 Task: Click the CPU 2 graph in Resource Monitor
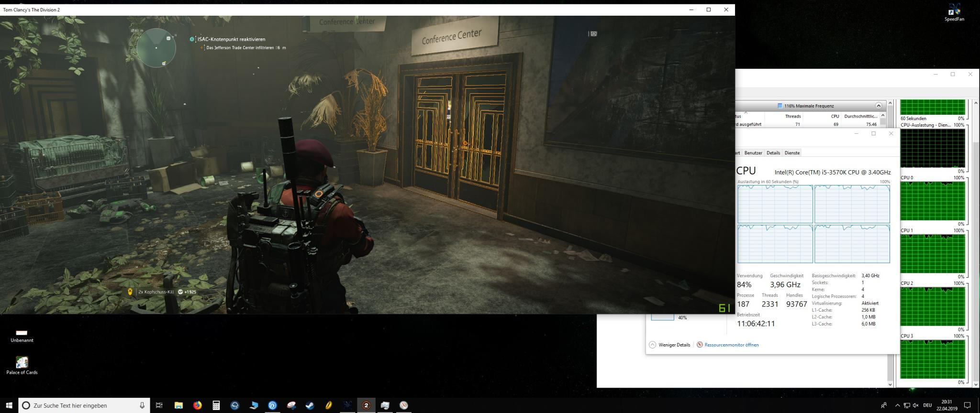(x=933, y=306)
